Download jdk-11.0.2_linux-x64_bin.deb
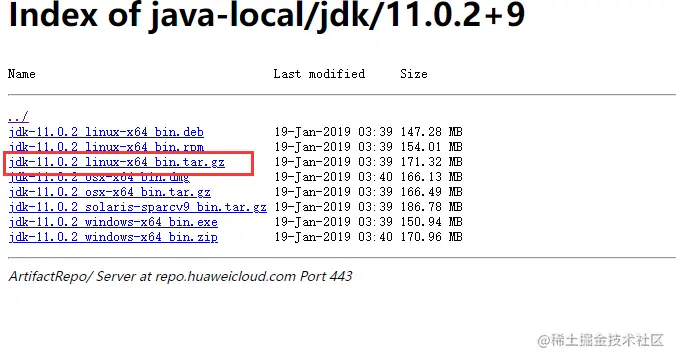The height and width of the screenshot is (360, 676). pos(106,132)
